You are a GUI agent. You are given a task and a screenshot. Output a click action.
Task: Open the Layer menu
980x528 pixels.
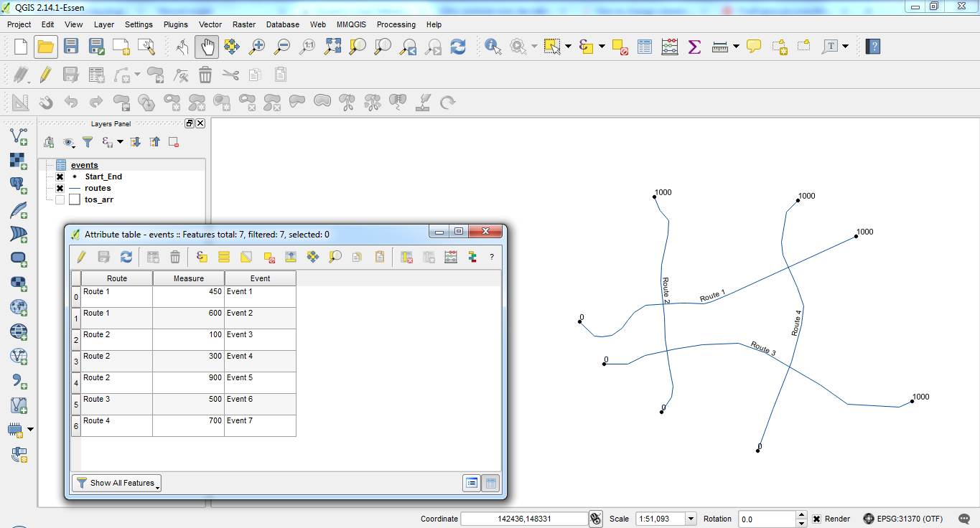click(x=104, y=24)
